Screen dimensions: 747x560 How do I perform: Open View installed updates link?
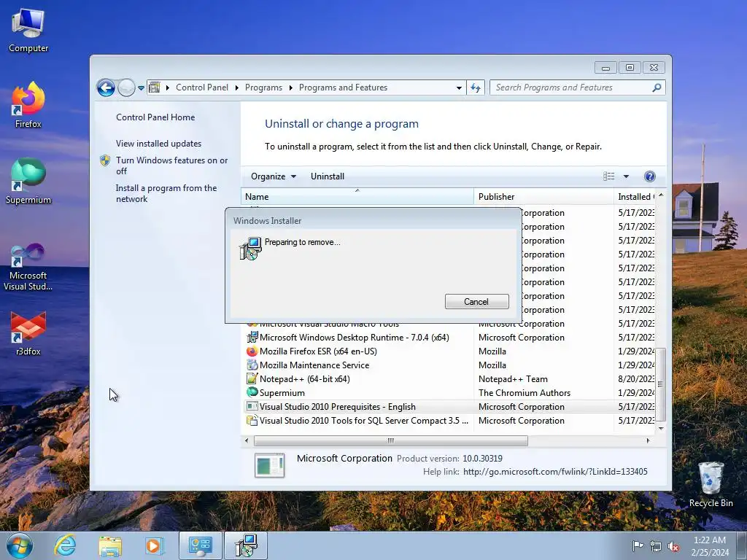click(x=158, y=144)
